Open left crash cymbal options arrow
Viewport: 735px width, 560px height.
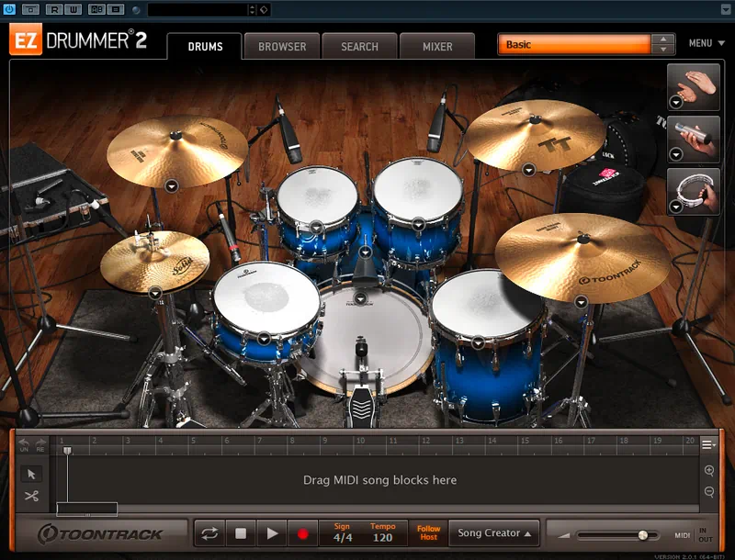[172, 185]
